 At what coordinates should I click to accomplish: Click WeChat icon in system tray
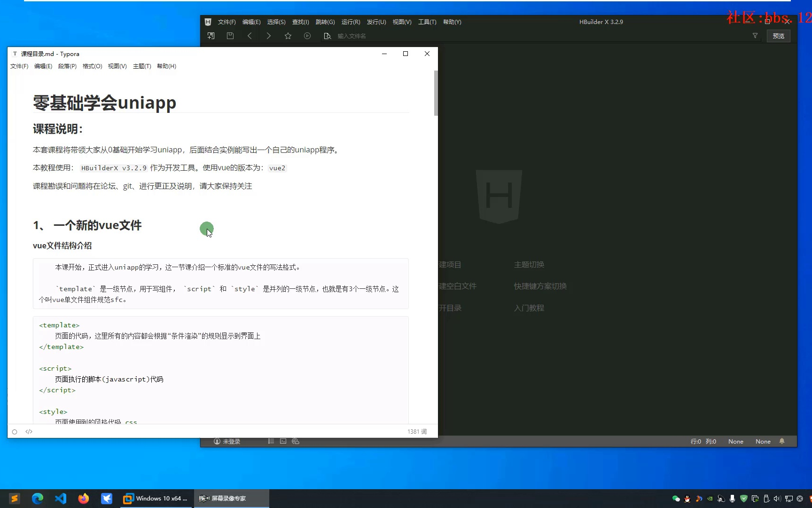pyautogui.click(x=676, y=499)
